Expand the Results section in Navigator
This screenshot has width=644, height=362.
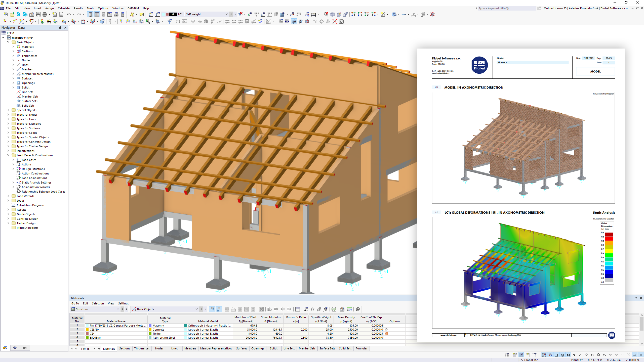(x=8, y=209)
